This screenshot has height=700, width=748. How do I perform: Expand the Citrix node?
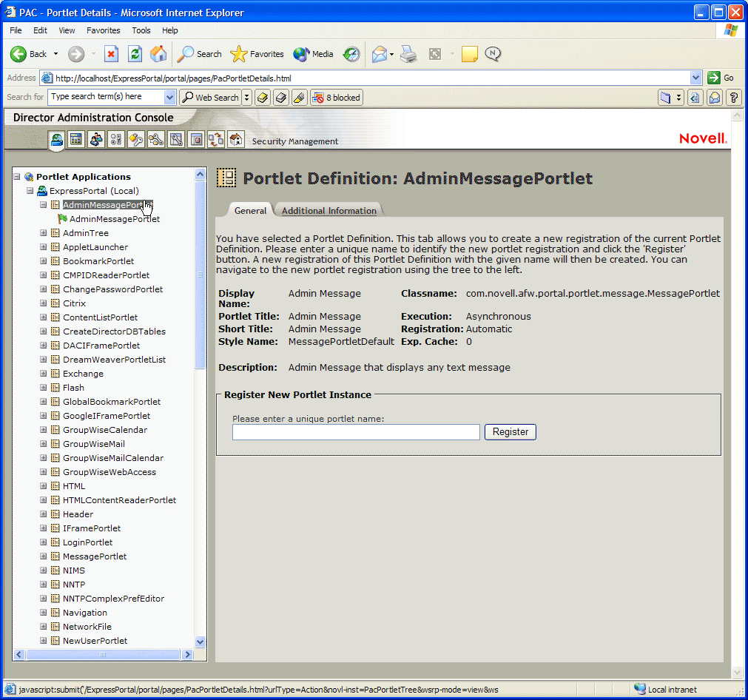click(x=44, y=303)
